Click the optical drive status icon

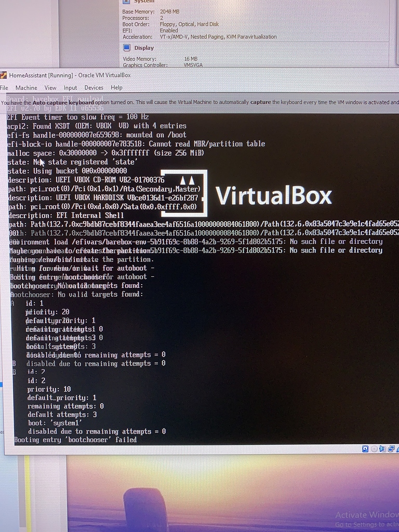tap(374, 449)
